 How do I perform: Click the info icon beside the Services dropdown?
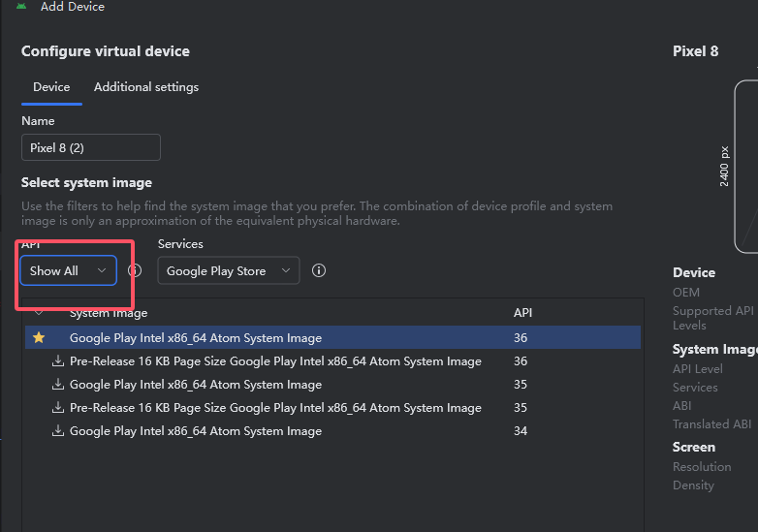(x=319, y=270)
